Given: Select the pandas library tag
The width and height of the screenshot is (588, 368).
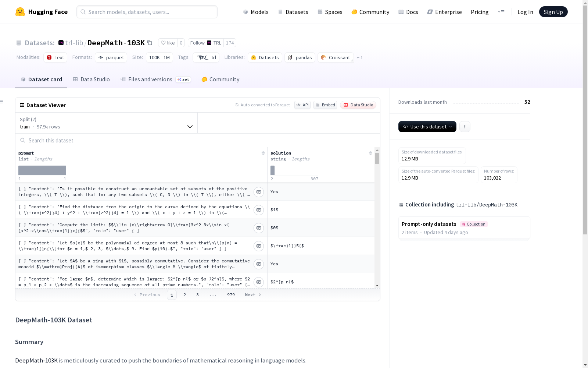Looking at the screenshot, I should (300, 57).
